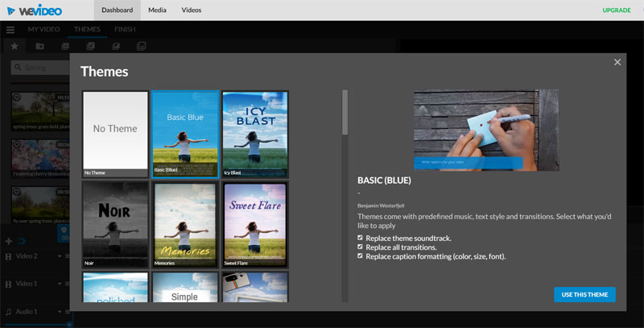Image resolution: width=644 pixels, height=328 pixels.
Task: Click the WeVideo logo
Action: point(35,10)
